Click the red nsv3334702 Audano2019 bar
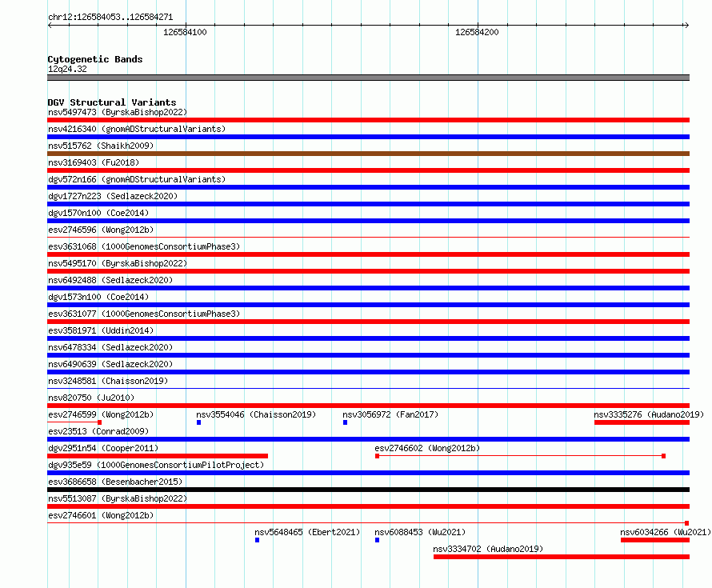Image resolution: width=712 pixels, height=588 pixels. pyautogui.click(x=562, y=557)
